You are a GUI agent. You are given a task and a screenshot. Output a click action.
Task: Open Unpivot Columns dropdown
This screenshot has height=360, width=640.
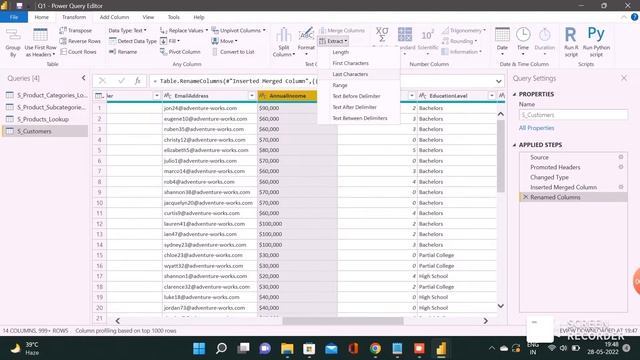coord(238,31)
